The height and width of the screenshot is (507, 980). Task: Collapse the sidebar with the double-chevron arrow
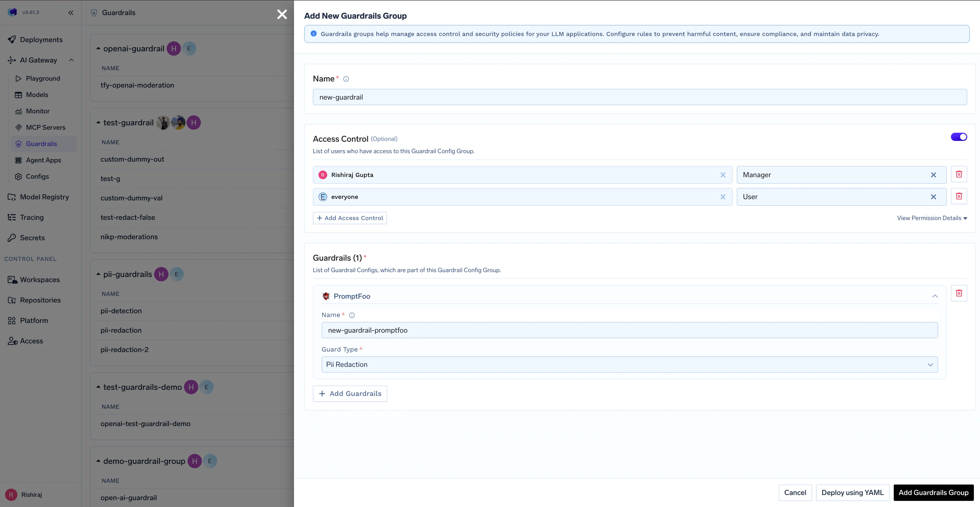[71, 13]
